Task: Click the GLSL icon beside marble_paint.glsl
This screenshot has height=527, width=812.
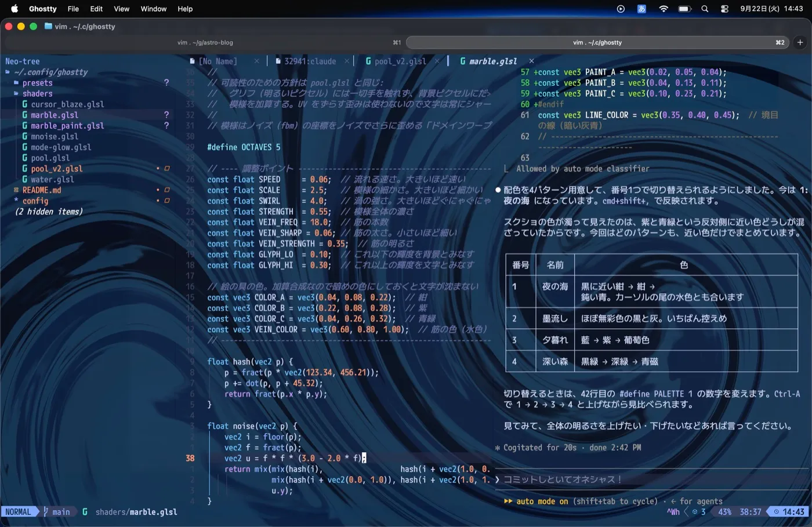Action: [25, 126]
